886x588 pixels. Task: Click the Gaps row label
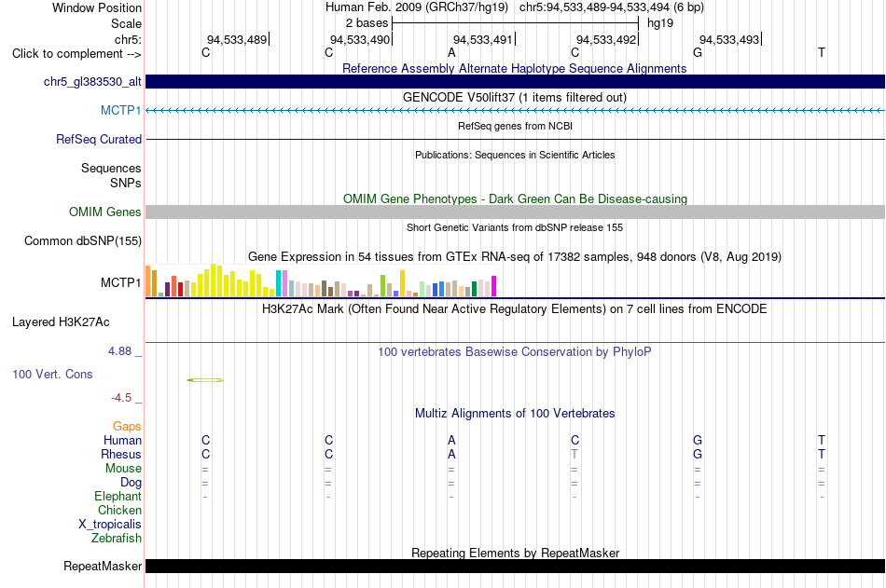[127, 427]
